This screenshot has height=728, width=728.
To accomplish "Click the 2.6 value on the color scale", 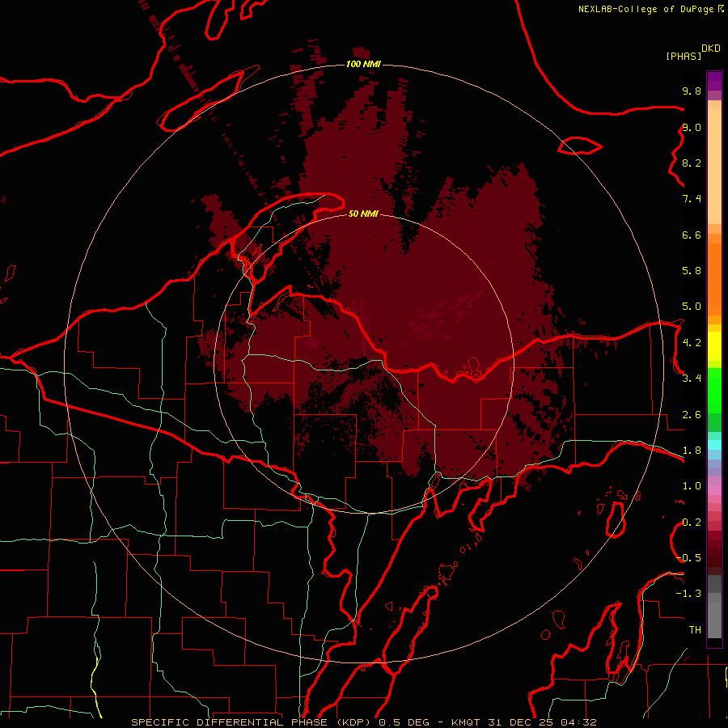I will click(692, 415).
